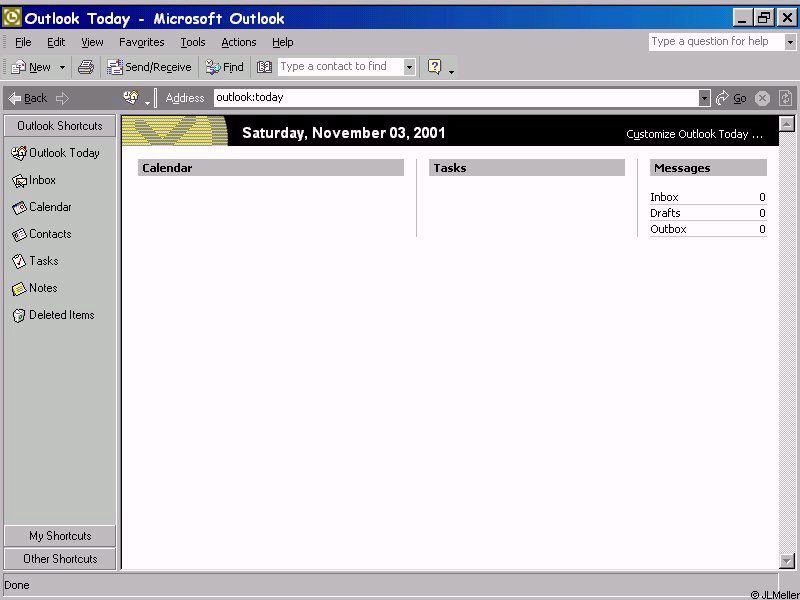The height and width of the screenshot is (600, 800).
Task: Open the Edit menu
Action: click(x=56, y=42)
